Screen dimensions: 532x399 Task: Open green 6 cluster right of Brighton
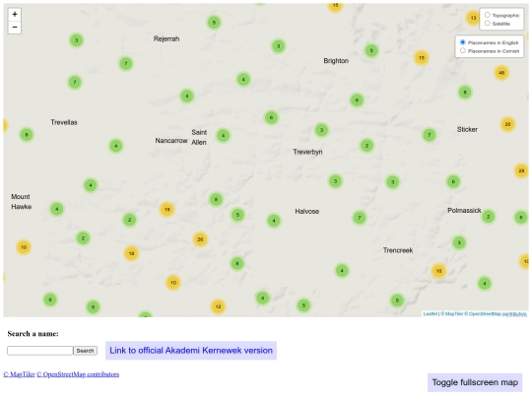click(357, 100)
